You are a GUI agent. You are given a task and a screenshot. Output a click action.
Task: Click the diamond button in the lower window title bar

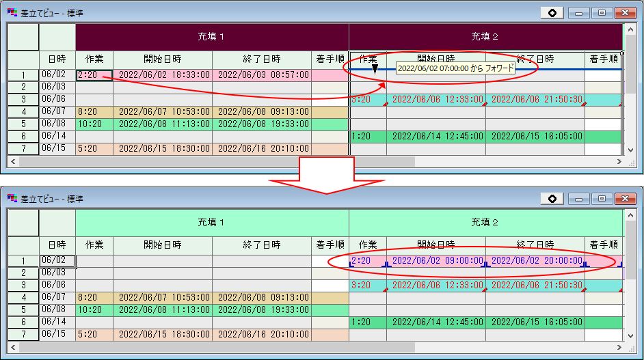[552, 199]
